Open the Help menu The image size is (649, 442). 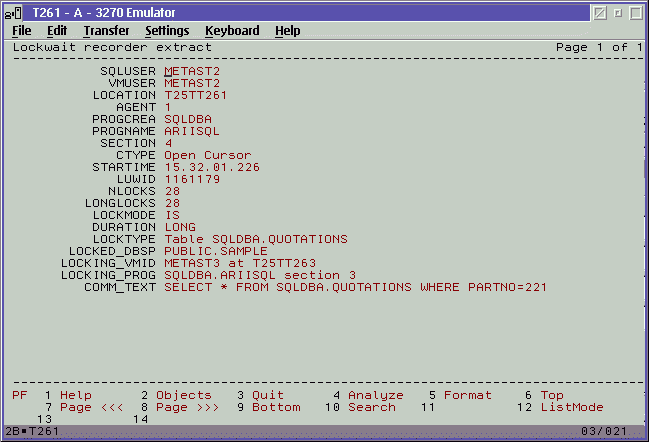tap(288, 31)
